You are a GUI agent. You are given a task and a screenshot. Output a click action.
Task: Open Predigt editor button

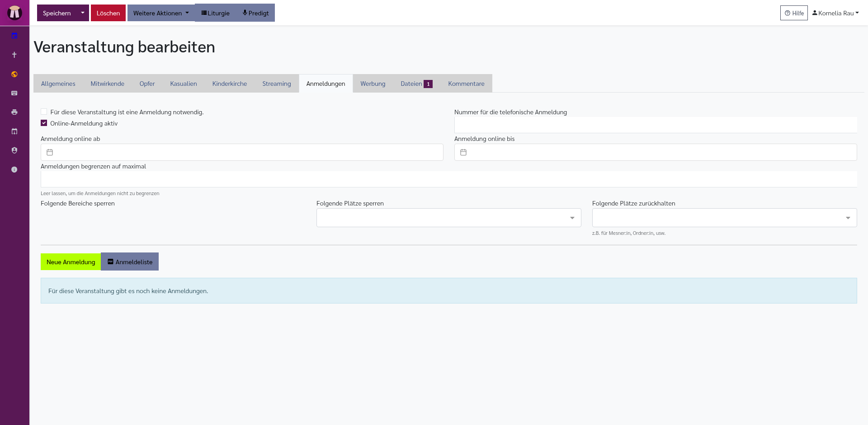click(x=255, y=13)
